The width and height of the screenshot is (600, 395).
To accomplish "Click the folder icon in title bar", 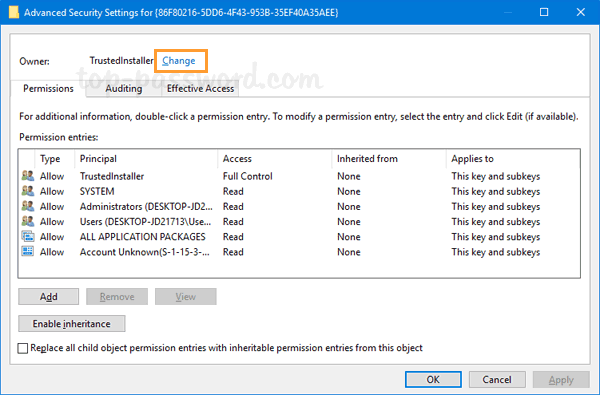I will pos(14,12).
